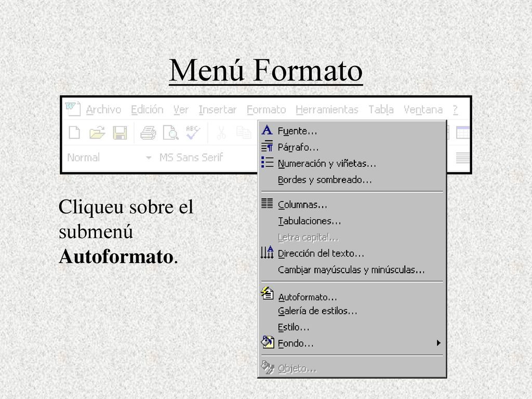Choose Tabulaciones... menu entry
The height and width of the screenshot is (399, 532).
click(x=352, y=221)
